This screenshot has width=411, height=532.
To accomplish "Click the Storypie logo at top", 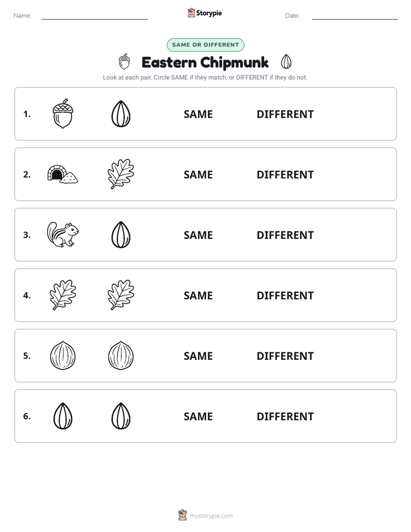I will pos(205,13).
